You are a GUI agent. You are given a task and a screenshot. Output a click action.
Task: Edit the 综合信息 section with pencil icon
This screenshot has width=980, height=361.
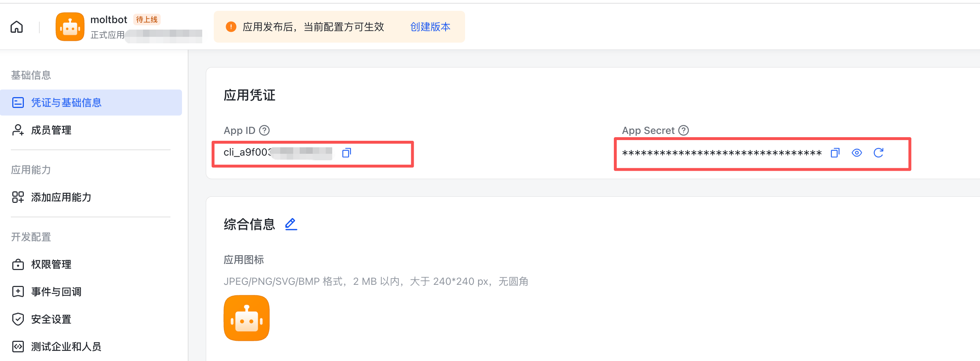(x=291, y=224)
